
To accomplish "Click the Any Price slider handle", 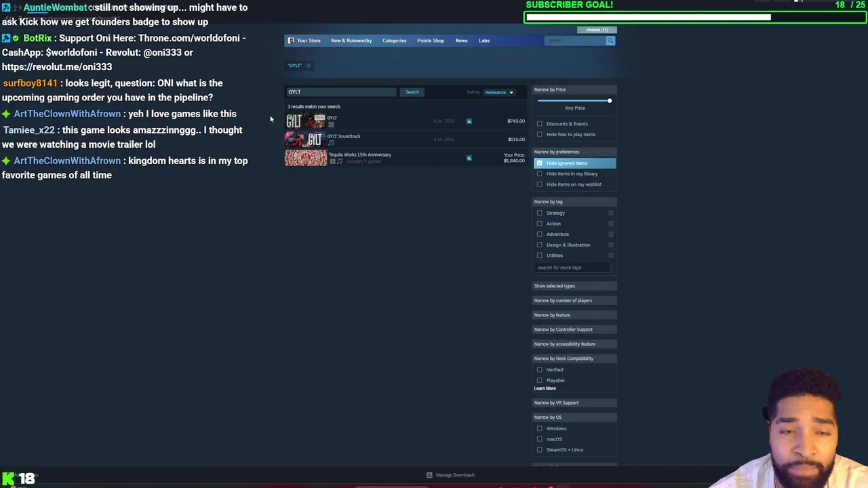I will click(609, 101).
